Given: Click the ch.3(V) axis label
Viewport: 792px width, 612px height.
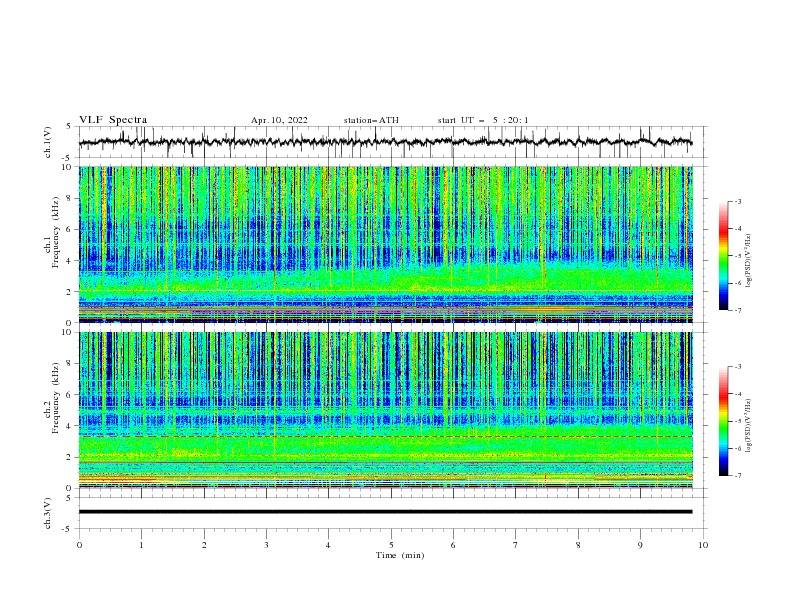Looking at the screenshot, I should click(48, 513).
